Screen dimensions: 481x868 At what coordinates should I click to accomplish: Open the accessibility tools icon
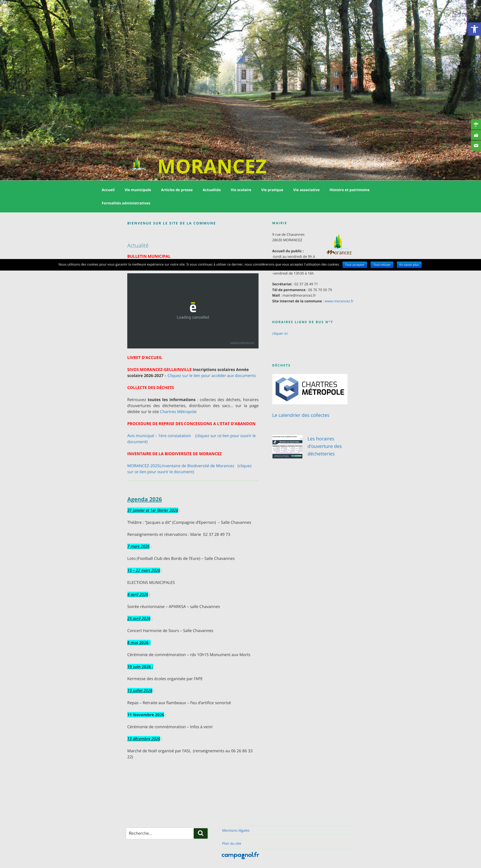pos(474,29)
